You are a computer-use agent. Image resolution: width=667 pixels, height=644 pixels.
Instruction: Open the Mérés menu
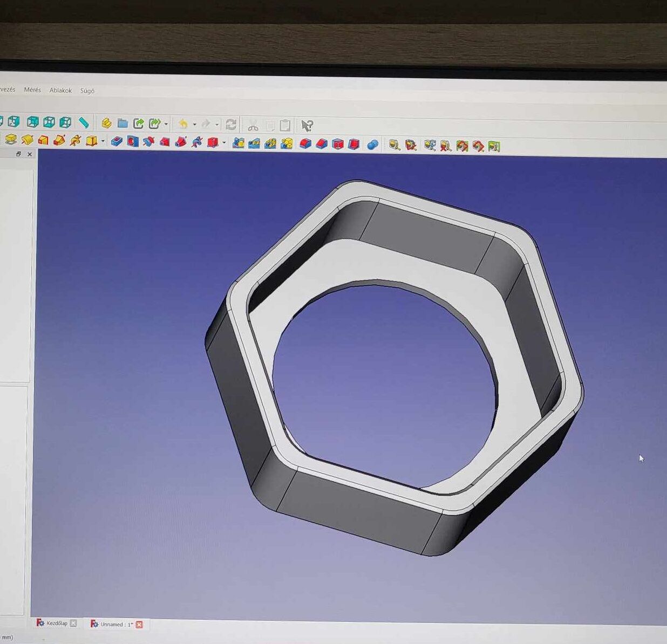(32, 90)
